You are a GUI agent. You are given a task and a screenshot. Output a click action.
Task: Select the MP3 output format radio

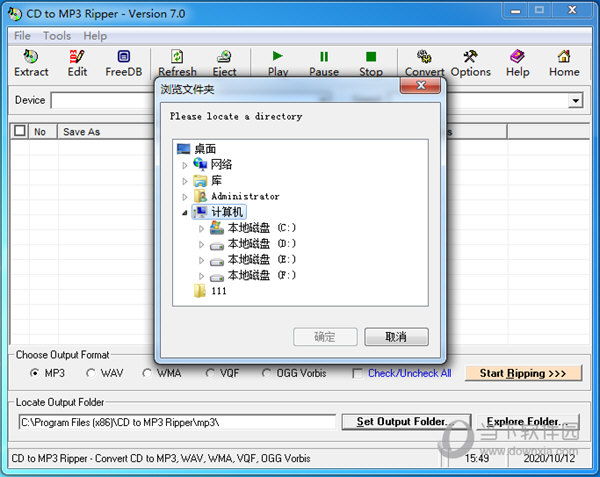click(34, 373)
